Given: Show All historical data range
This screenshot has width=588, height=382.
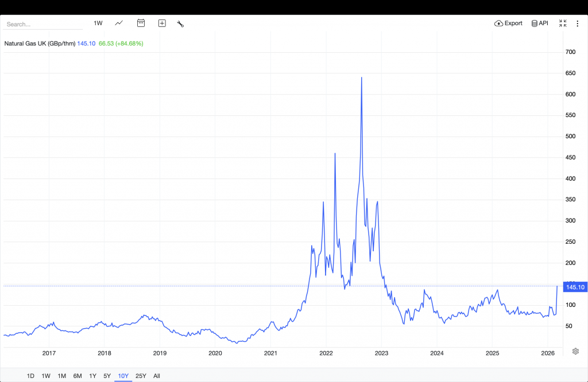Looking at the screenshot, I should click(x=156, y=376).
